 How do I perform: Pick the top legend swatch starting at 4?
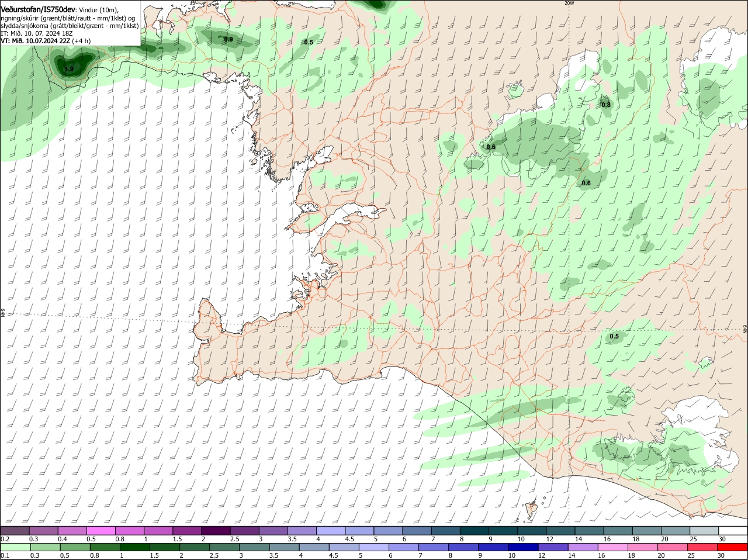click(331, 530)
